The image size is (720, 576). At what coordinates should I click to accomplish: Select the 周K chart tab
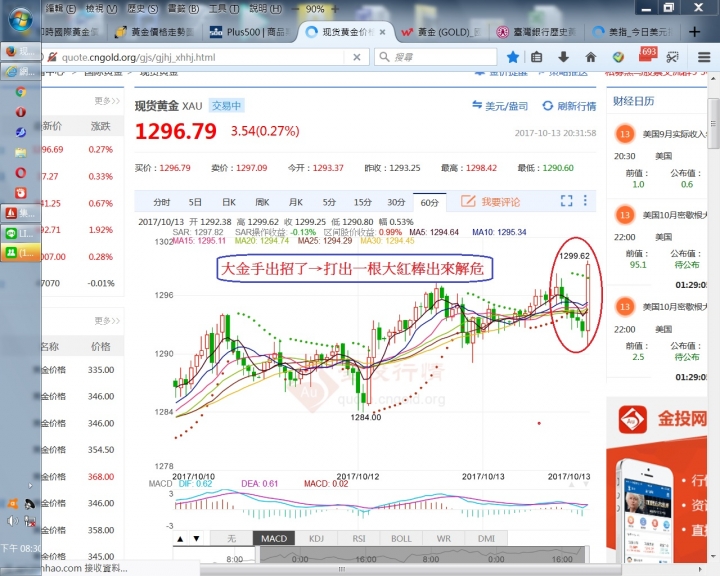(x=262, y=202)
